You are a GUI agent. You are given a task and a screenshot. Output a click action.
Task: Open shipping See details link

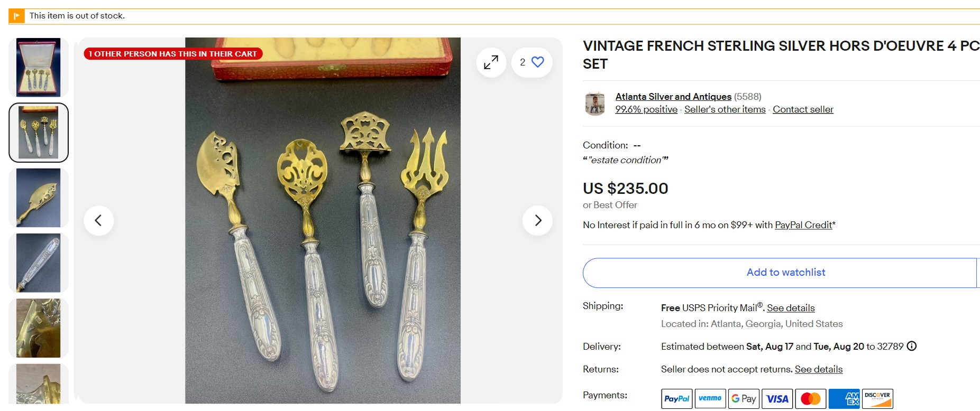(x=791, y=308)
